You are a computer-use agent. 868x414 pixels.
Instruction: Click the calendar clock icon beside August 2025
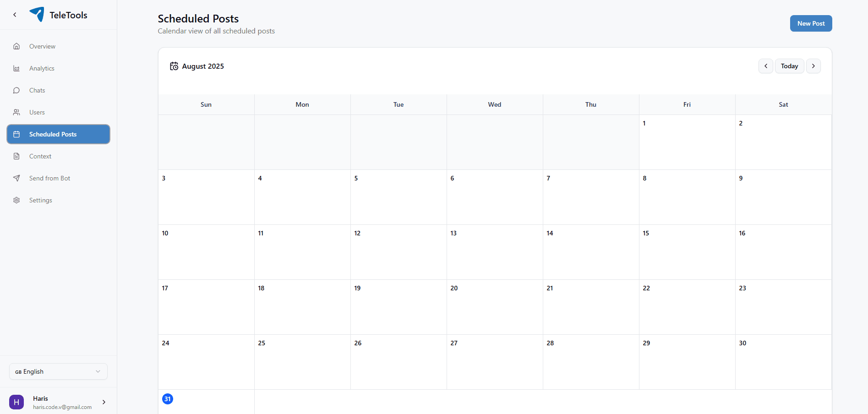[x=174, y=66]
